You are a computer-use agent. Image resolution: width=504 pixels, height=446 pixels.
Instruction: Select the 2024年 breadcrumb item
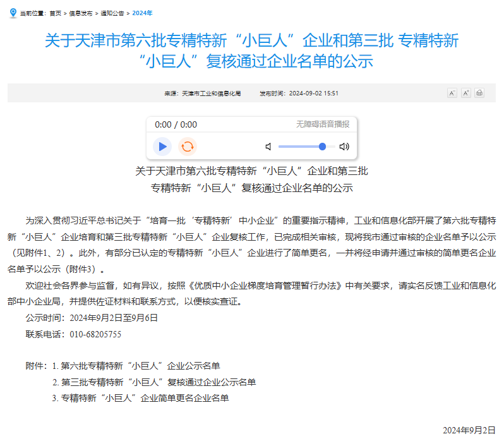tap(141, 13)
